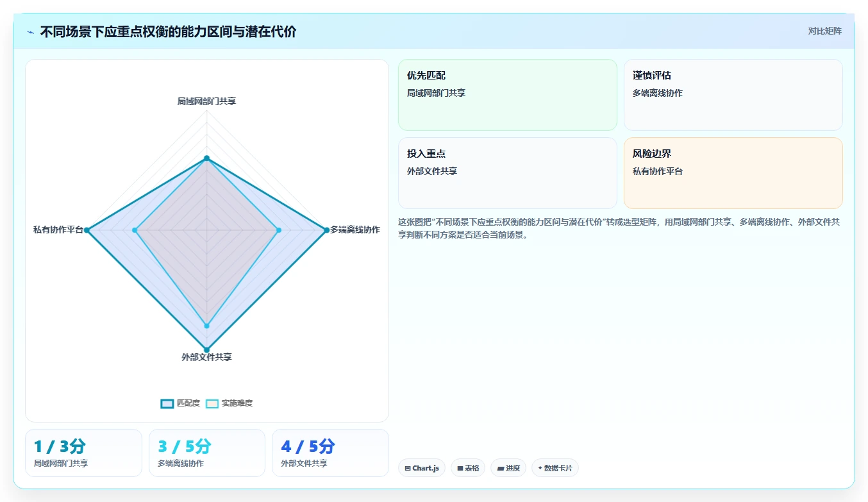868x502 pixels.
Task: Click the 1 / 3分 stat card
Action: 83,453
